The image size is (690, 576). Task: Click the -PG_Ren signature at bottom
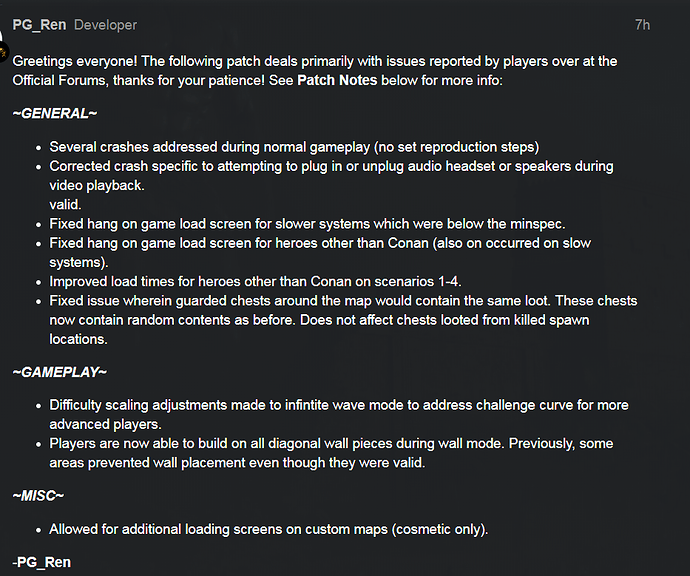click(x=41, y=562)
